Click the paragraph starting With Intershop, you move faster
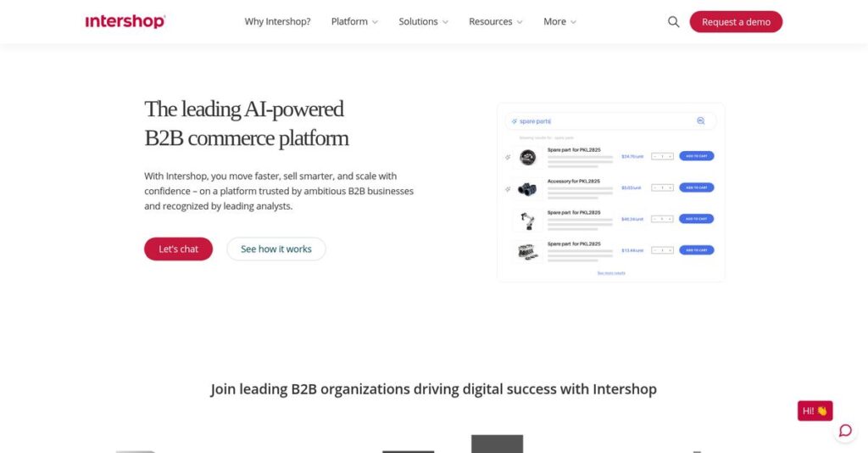The height and width of the screenshot is (453, 868). [279, 191]
